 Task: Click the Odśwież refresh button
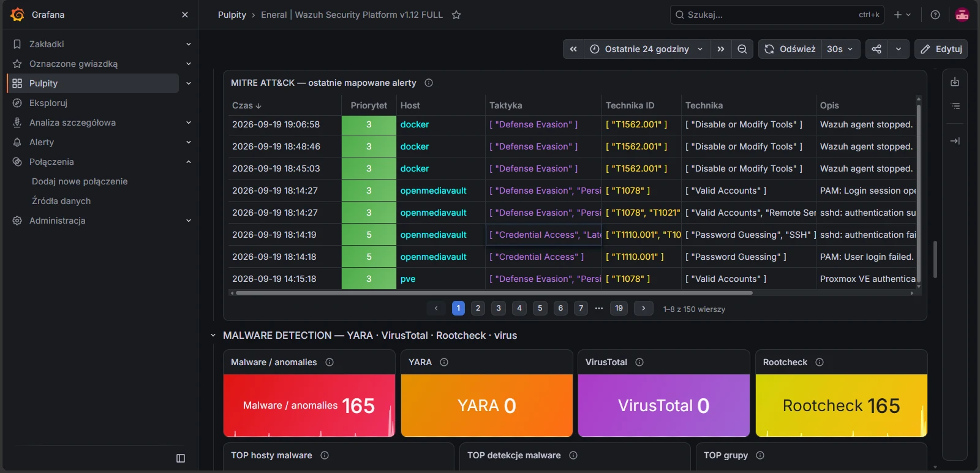790,49
